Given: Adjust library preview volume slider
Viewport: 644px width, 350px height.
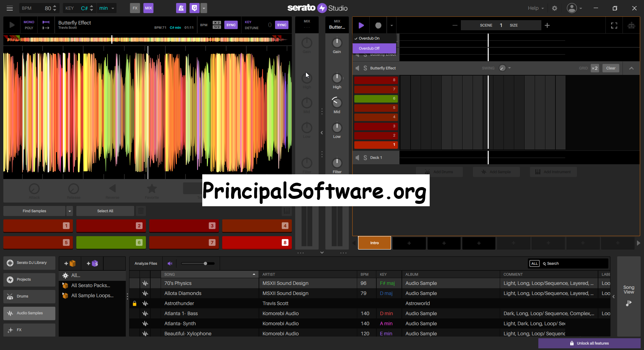Looking at the screenshot, I should (198, 263).
